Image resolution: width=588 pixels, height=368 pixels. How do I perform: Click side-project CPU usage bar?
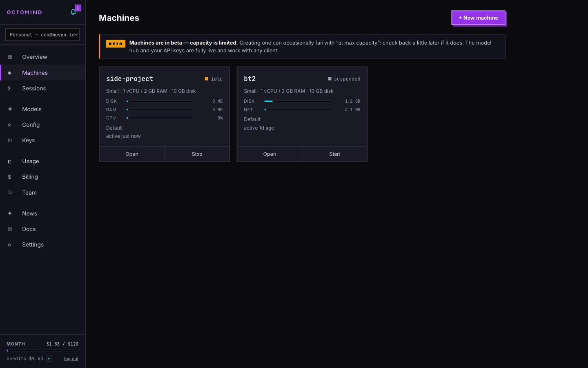pos(160,118)
